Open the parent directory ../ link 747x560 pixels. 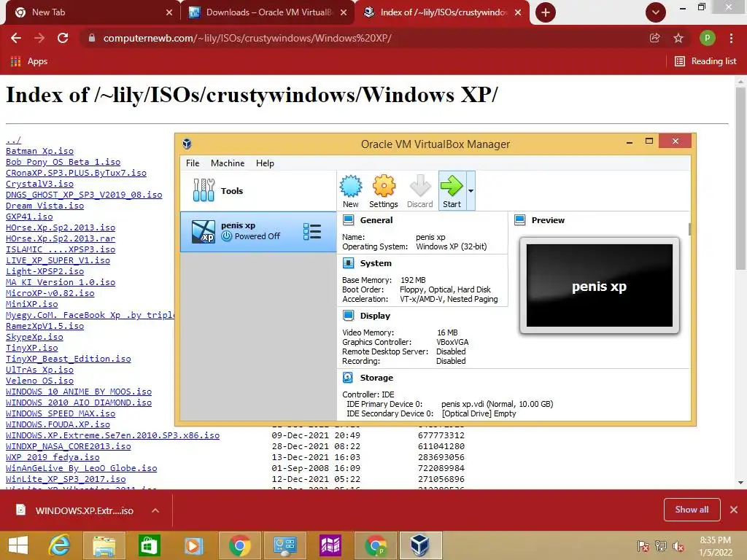[x=13, y=140]
